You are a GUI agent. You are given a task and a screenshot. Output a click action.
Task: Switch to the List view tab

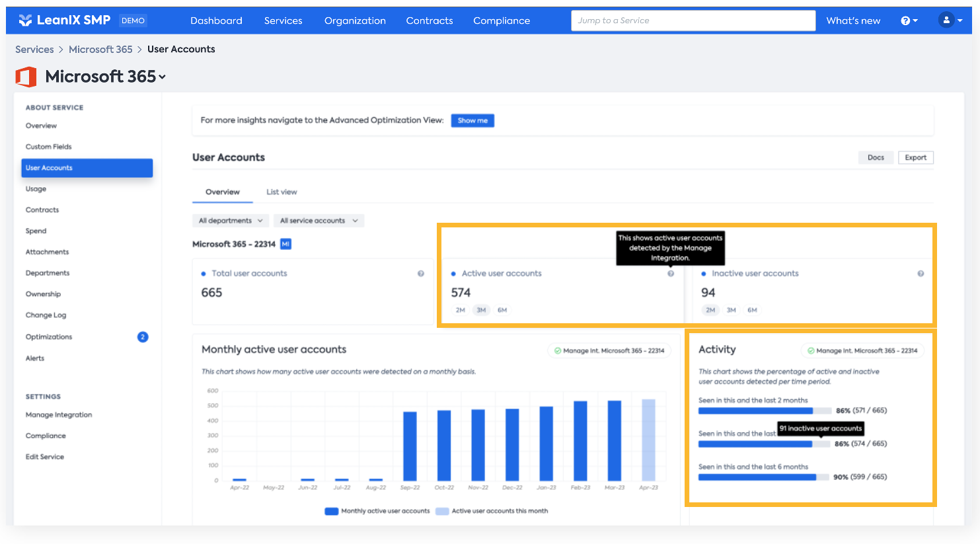pos(282,192)
